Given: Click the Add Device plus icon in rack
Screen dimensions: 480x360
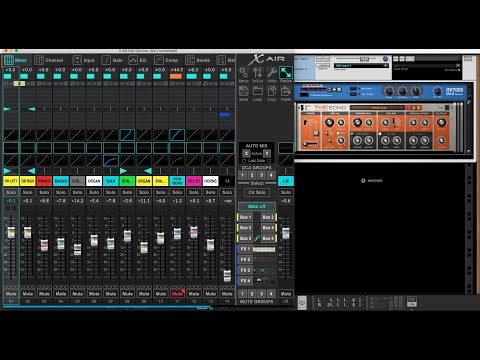Looking at the screenshot, I should pyautogui.click(x=363, y=181).
